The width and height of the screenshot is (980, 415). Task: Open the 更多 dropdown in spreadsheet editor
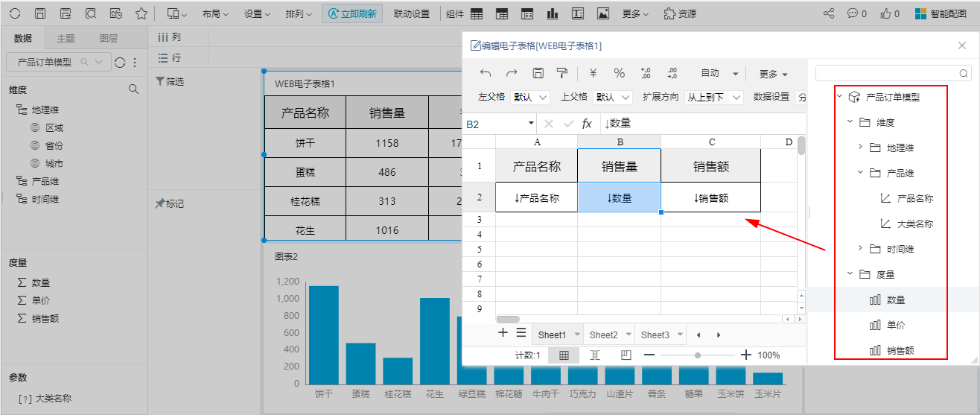[774, 74]
